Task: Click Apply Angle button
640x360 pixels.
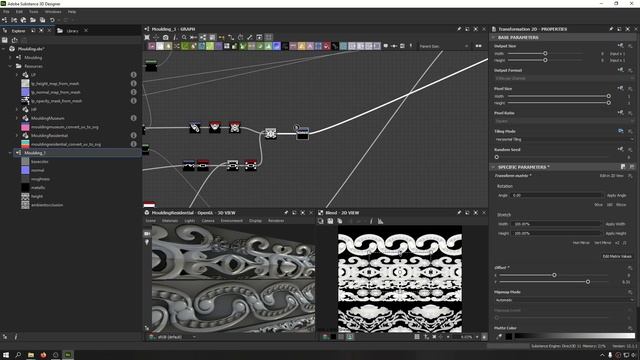Action: [616, 196]
